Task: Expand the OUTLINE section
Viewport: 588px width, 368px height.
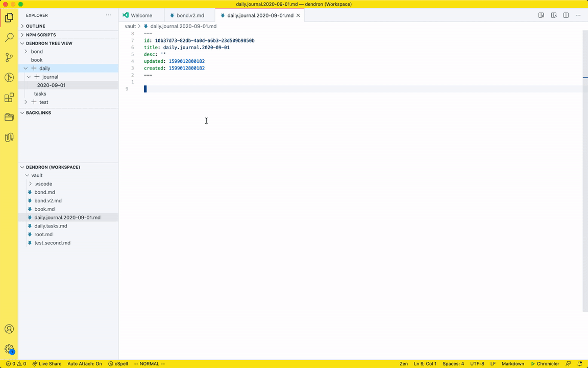Action: pyautogui.click(x=35, y=26)
